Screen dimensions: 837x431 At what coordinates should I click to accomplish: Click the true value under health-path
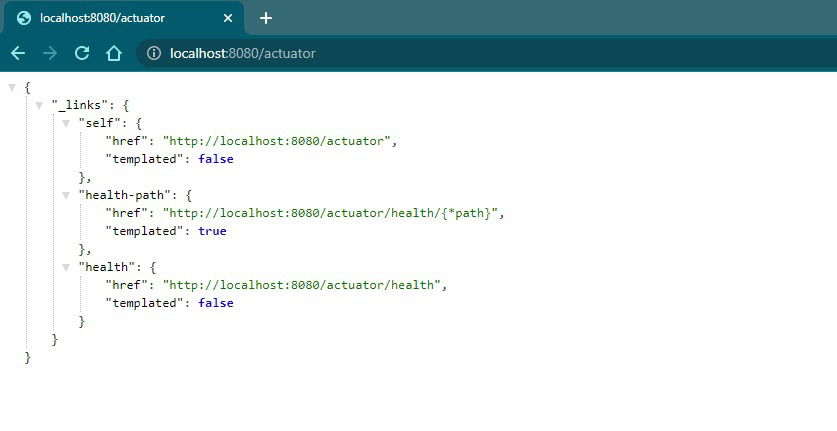[212, 231]
